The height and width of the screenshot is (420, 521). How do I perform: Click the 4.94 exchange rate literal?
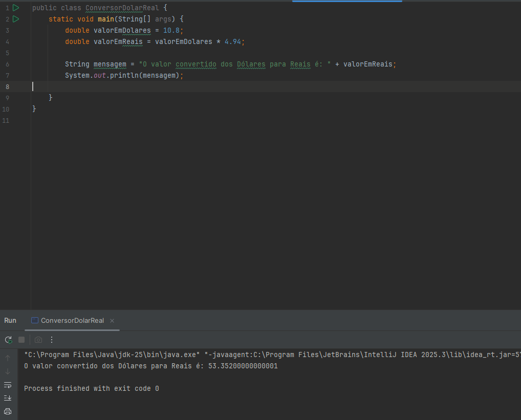pos(232,41)
